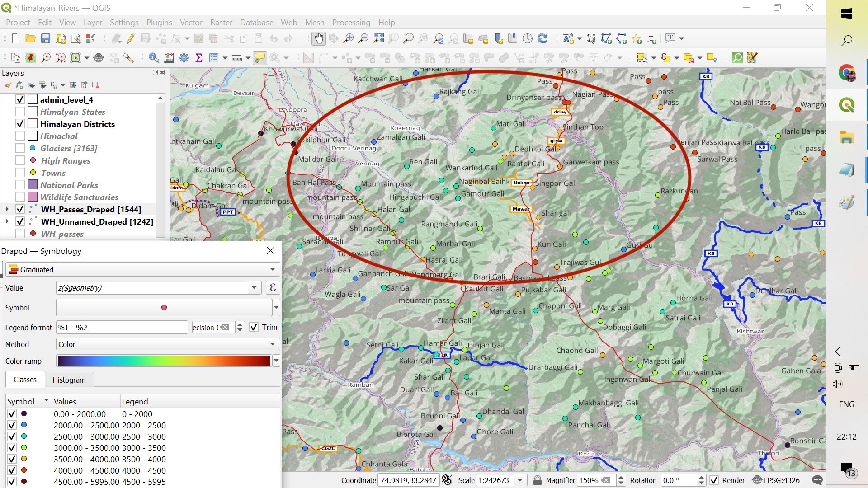Click the lock scale padlock icon
The width and height of the screenshot is (868, 488).
coord(538,480)
